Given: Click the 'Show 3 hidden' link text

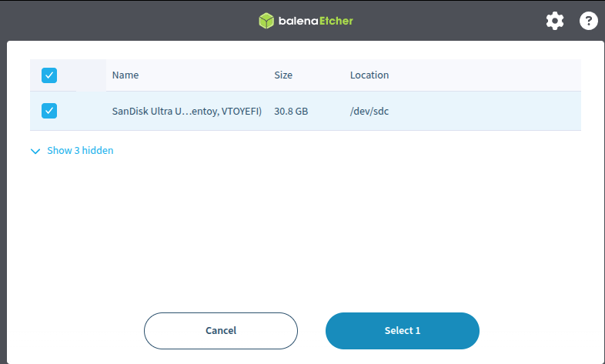Looking at the screenshot, I should (x=80, y=151).
